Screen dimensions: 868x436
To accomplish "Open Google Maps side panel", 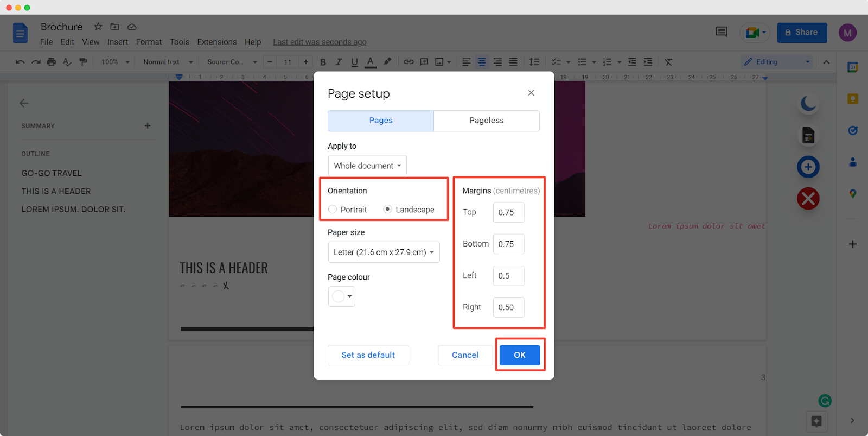I will (x=853, y=194).
